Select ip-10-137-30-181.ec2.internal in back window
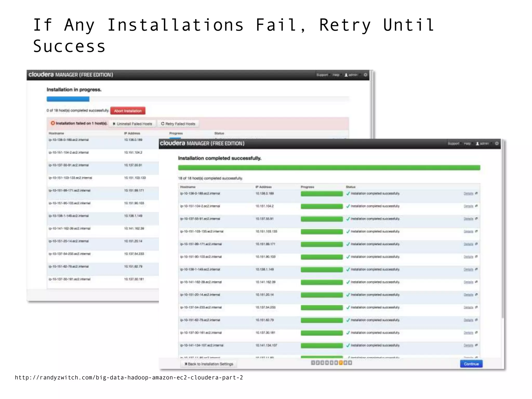Screen dimensions: 532x399 tap(69, 279)
